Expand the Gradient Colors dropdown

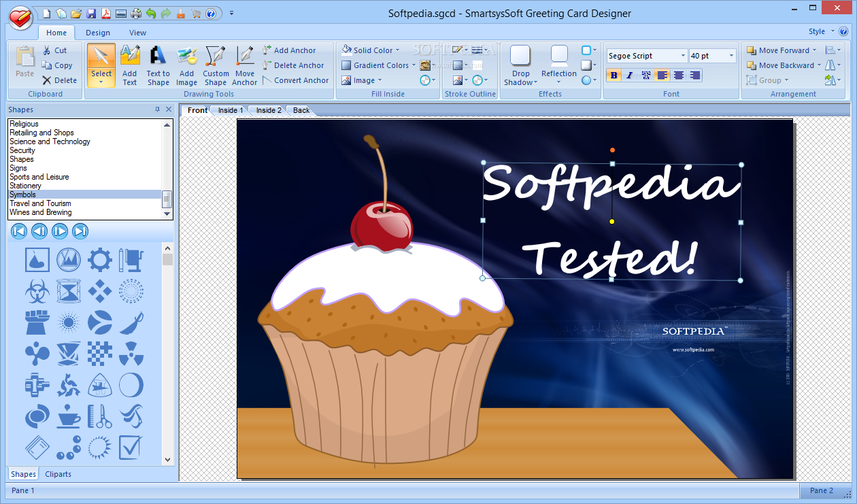[414, 65]
